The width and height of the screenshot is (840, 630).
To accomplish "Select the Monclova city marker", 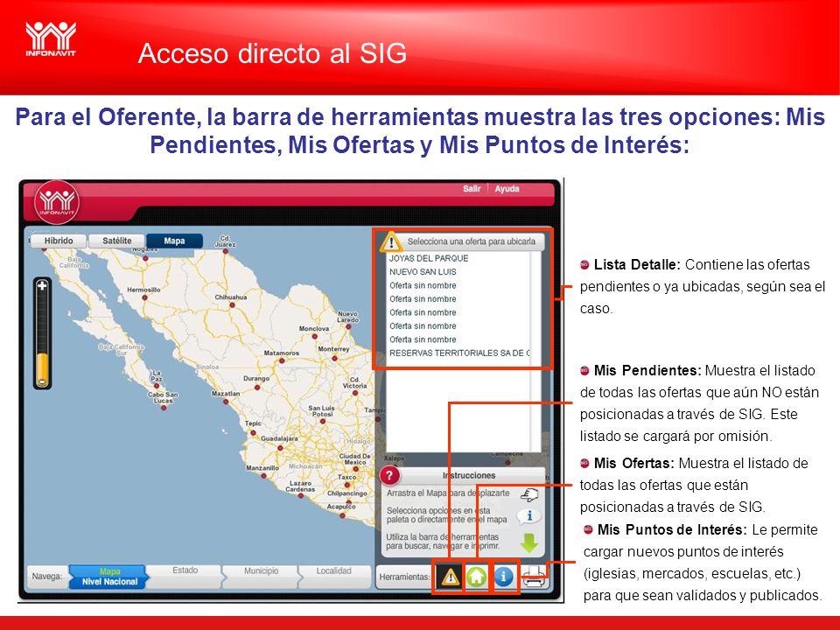I will 314,336.
